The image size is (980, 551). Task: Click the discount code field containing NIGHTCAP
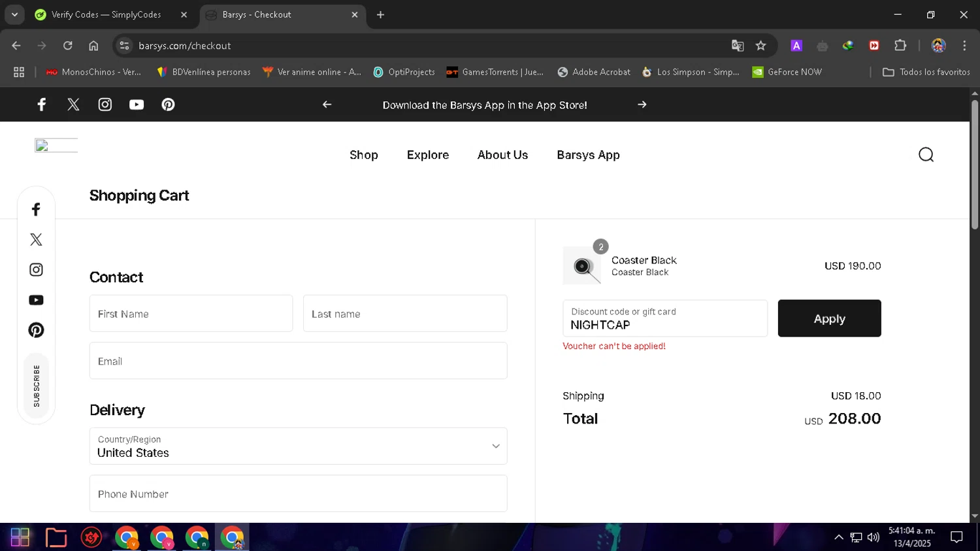[x=665, y=318]
